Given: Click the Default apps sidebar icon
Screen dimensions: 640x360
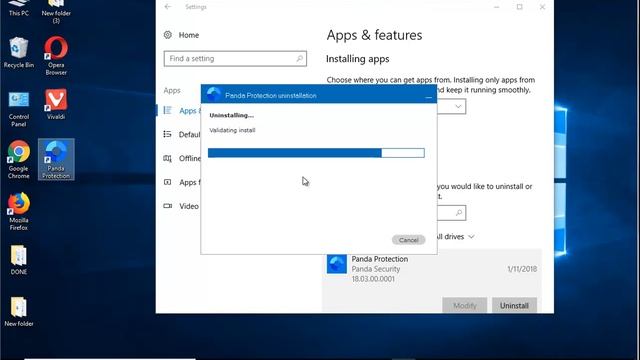Looking at the screenshot, I should tap(167, 134).
